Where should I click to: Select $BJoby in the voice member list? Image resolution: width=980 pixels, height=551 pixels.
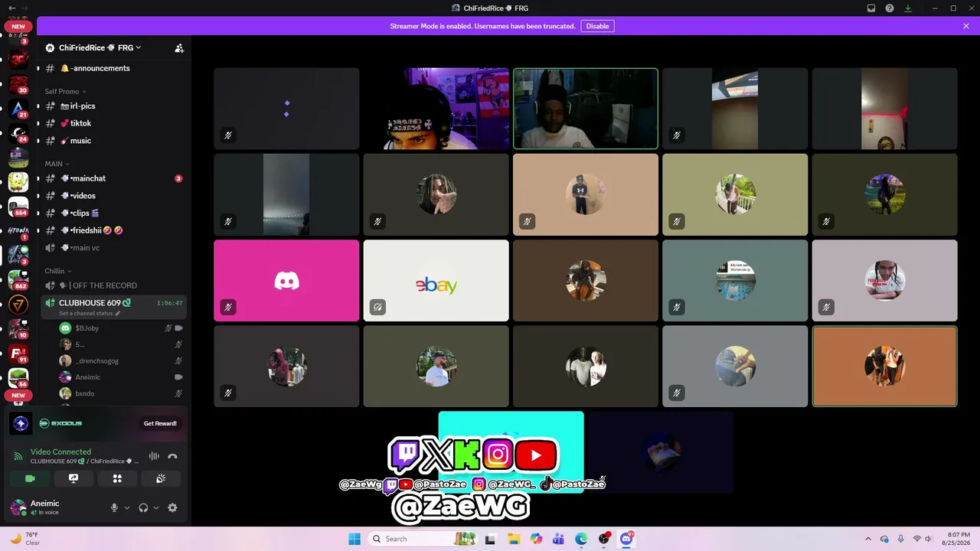coord(121,328)
